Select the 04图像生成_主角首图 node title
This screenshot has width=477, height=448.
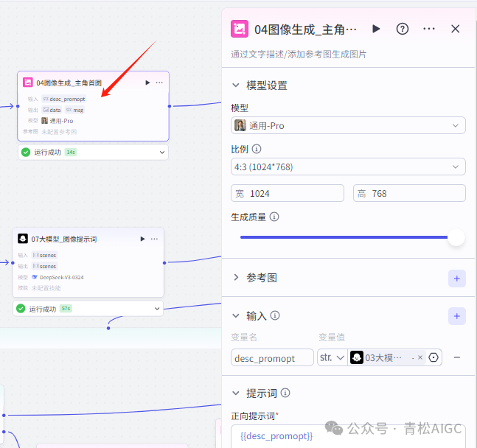point(69,83)
